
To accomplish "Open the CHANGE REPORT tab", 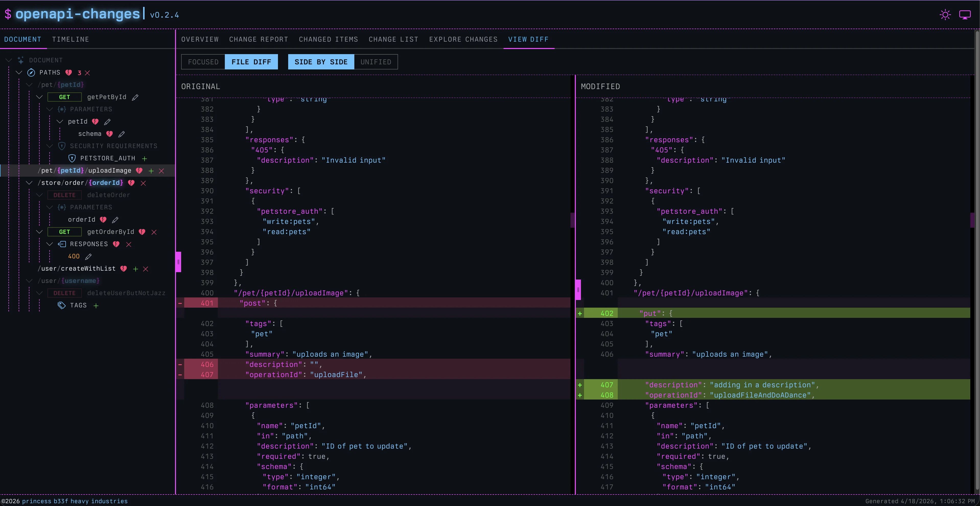I will click(x=258, y=40).
